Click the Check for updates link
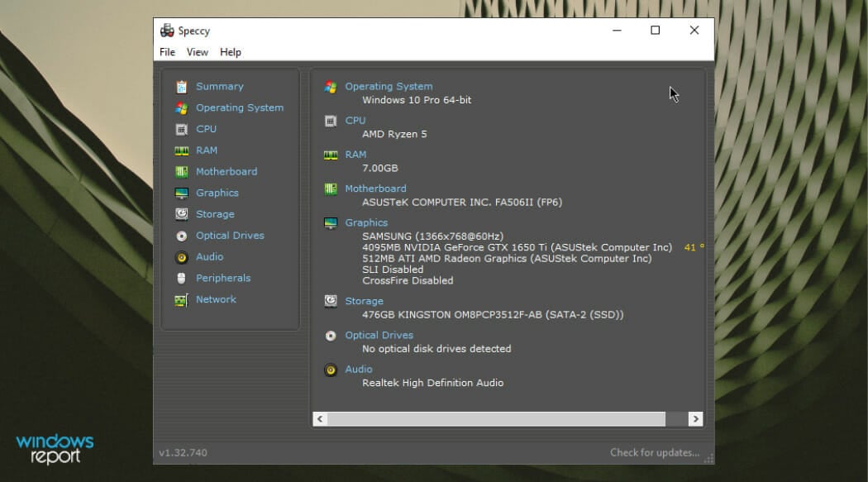This screenshot has width=868, height=482. pyautogui.click(x=654, y=452)
